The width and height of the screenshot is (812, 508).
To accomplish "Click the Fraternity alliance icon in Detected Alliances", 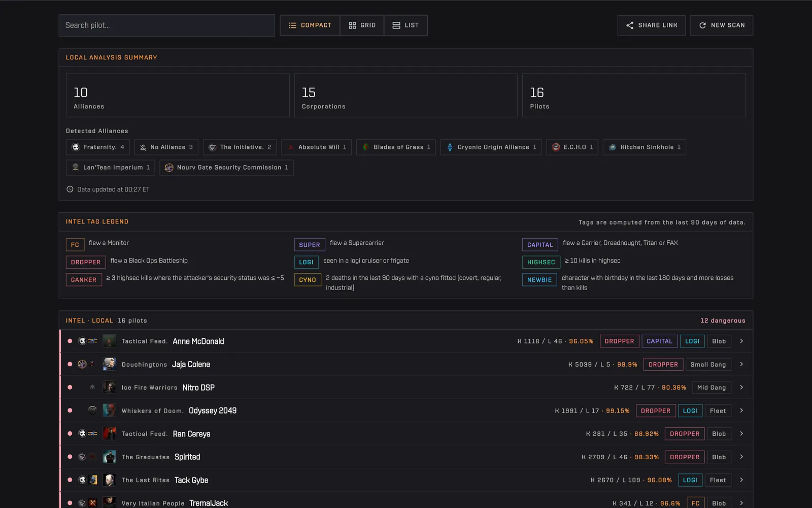I will tap(76, 147).
